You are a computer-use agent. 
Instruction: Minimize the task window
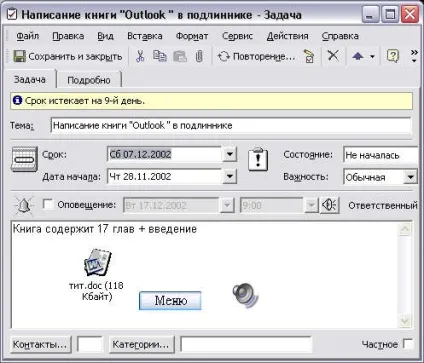coord(370,14)
